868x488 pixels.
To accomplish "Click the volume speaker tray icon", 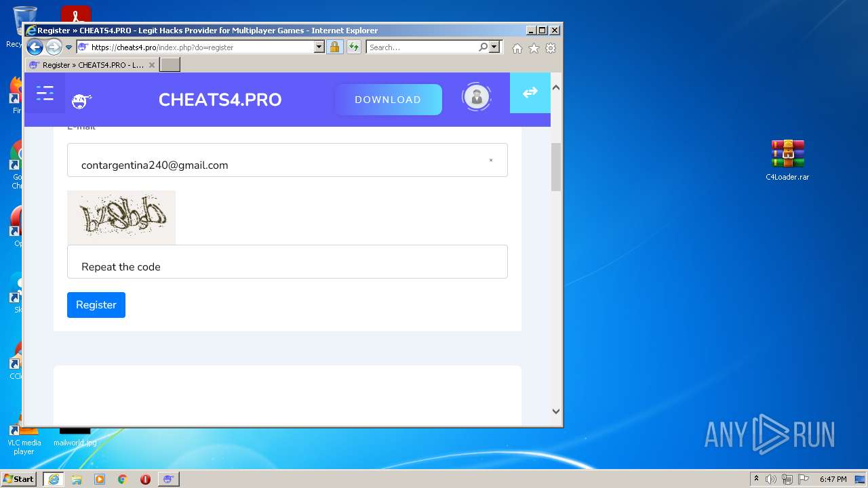I will click(771, 479).
